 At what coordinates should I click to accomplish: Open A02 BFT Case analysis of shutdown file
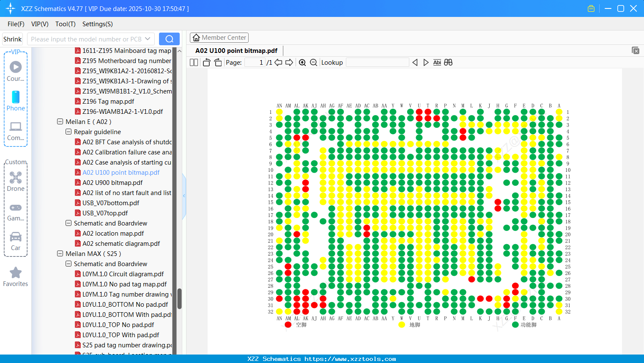coord(127,142)
